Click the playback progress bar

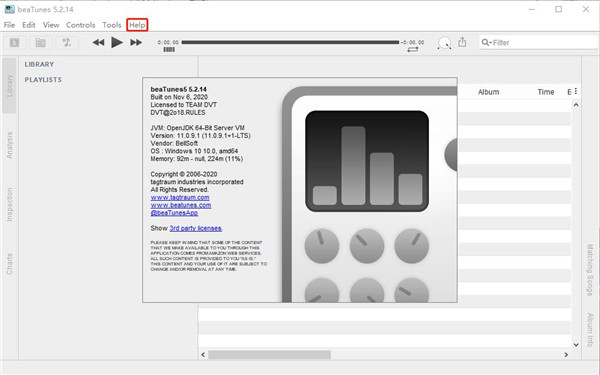click(290, 42)
